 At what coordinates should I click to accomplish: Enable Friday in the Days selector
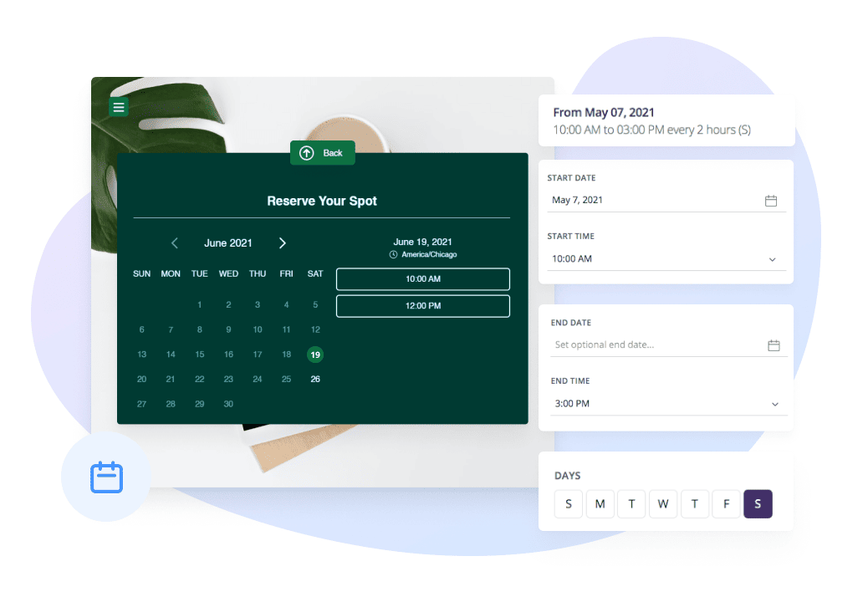tap(726, 504)
